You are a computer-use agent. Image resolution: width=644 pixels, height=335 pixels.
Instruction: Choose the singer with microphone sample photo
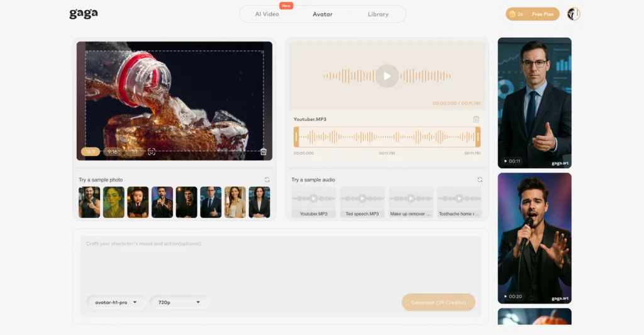click(162, 202)
